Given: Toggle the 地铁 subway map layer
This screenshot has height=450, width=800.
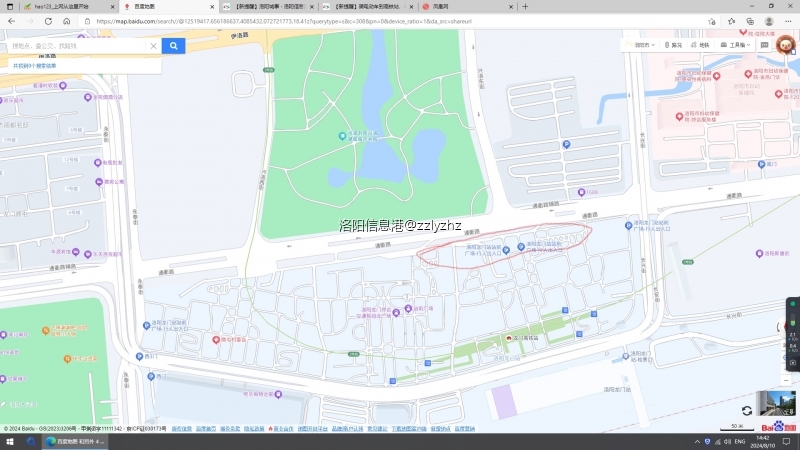Looking at the screenshot, I should click(700, 45).
